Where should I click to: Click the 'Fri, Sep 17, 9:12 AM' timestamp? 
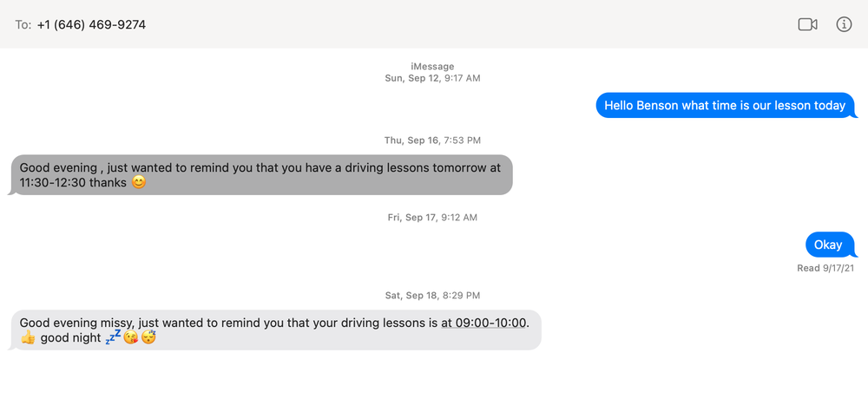coord(432,218)
